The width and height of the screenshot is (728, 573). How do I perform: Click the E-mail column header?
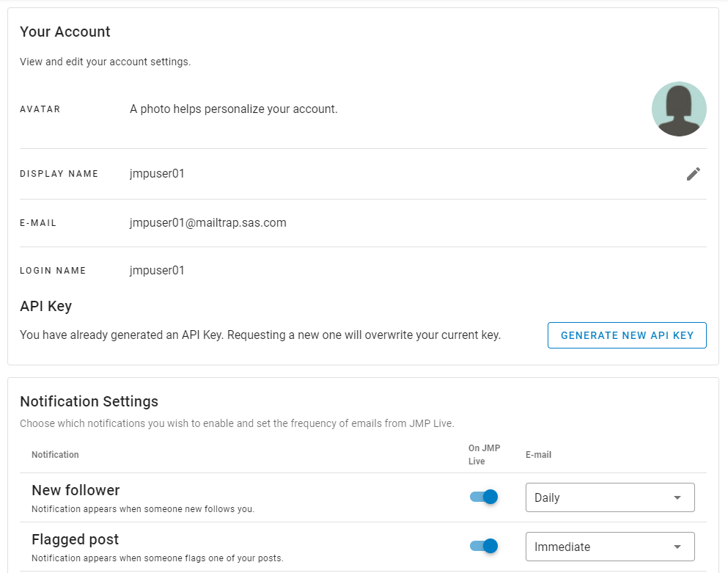[539, 454]
